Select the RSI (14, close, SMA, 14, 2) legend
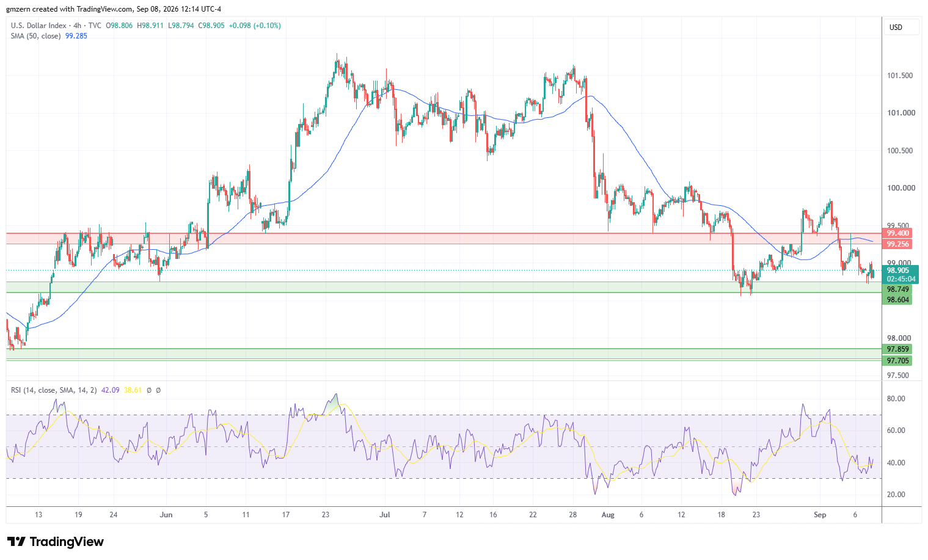 point(54,390)
